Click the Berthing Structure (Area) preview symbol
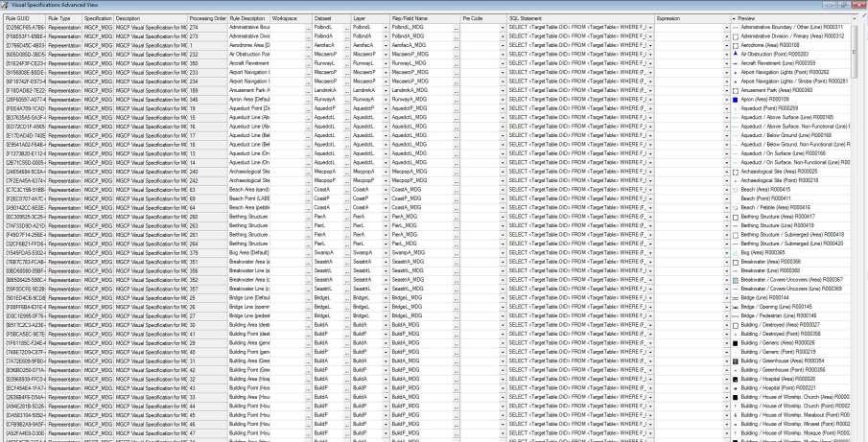This screenshot has height=442, width=868. [735, 217]
